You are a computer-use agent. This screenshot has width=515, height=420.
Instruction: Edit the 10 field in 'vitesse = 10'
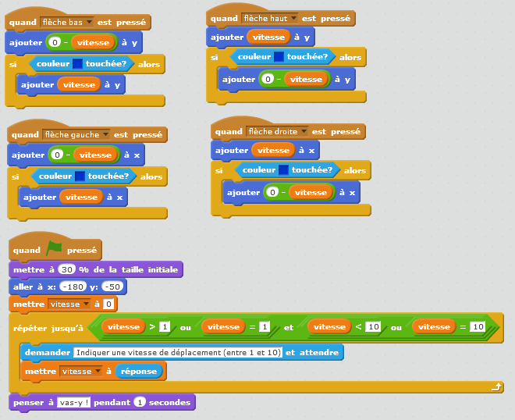(x=478, y=327)
